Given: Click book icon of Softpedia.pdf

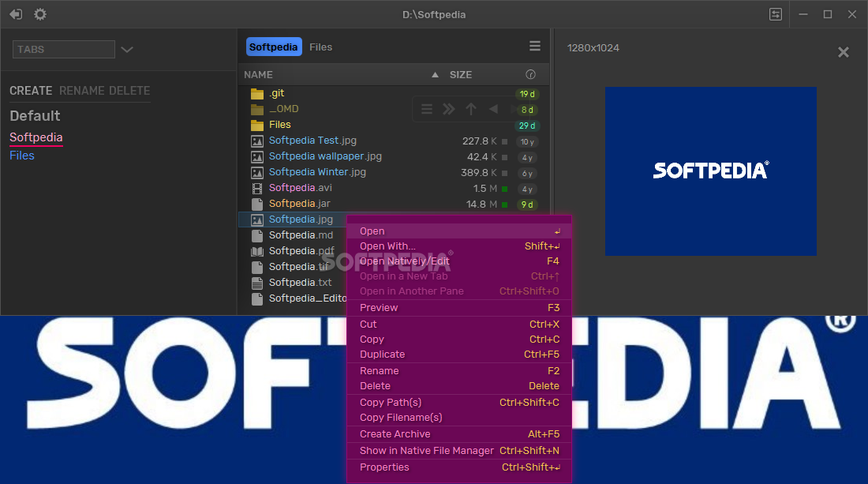Looking at the screenshot, I should point(257,251).
